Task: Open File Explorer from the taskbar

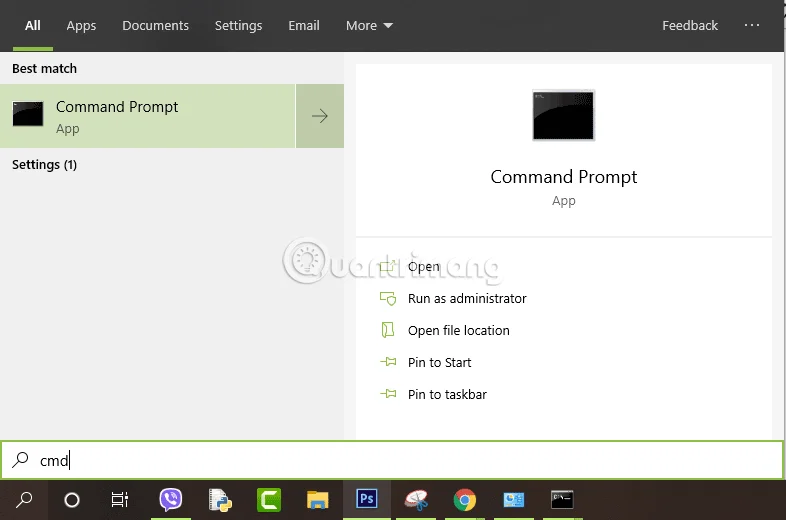Action: (318, 500)
